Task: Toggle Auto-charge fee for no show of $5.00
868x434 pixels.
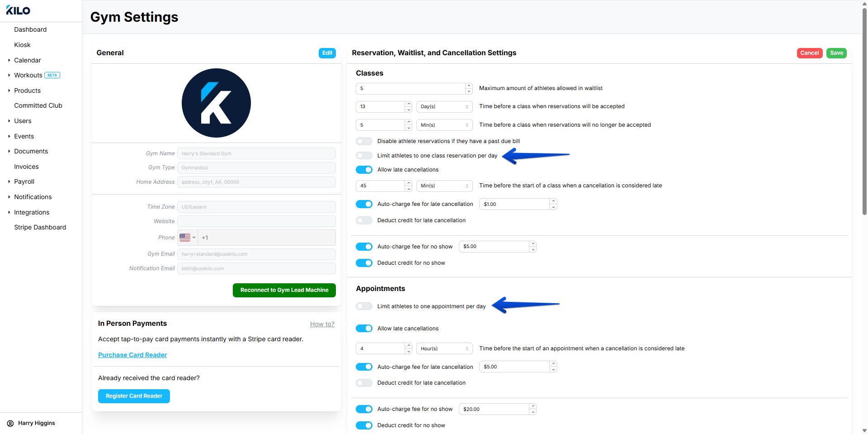Action: [364, 247]
